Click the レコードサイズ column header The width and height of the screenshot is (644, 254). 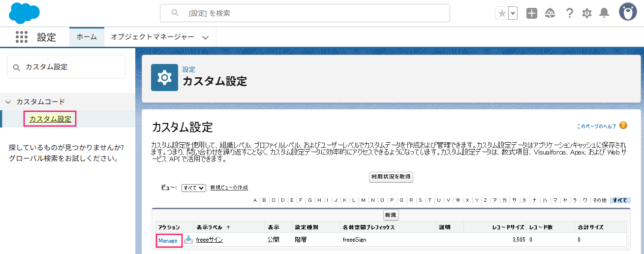pos(509,227)
